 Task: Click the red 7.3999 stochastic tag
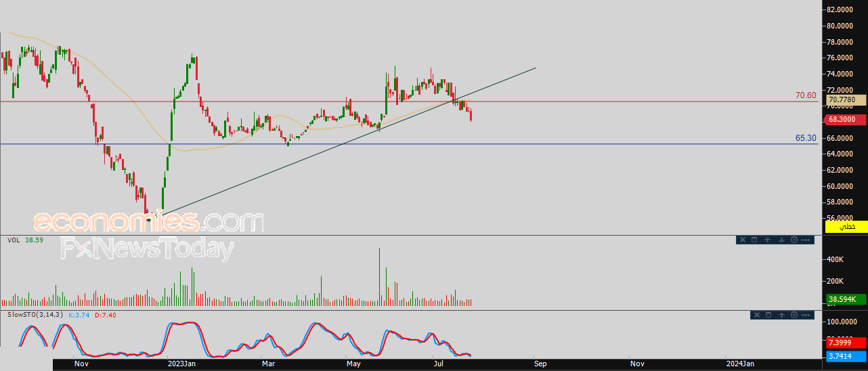click(845, 344)
